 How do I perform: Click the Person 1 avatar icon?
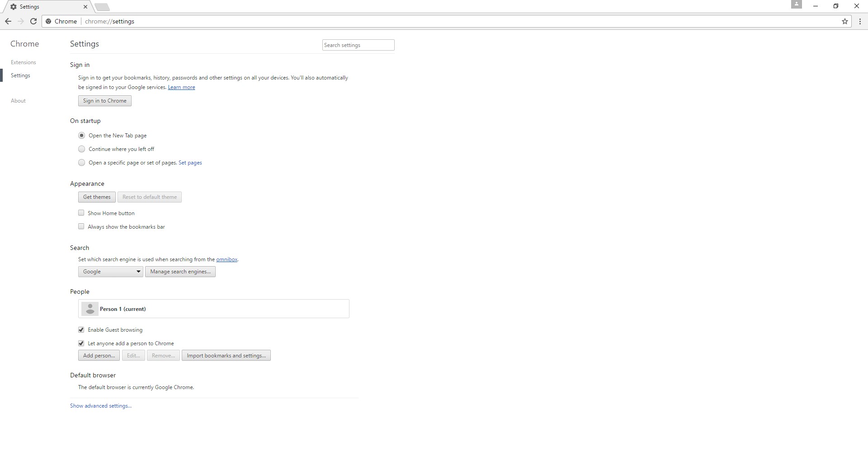[x=90, y=309]
